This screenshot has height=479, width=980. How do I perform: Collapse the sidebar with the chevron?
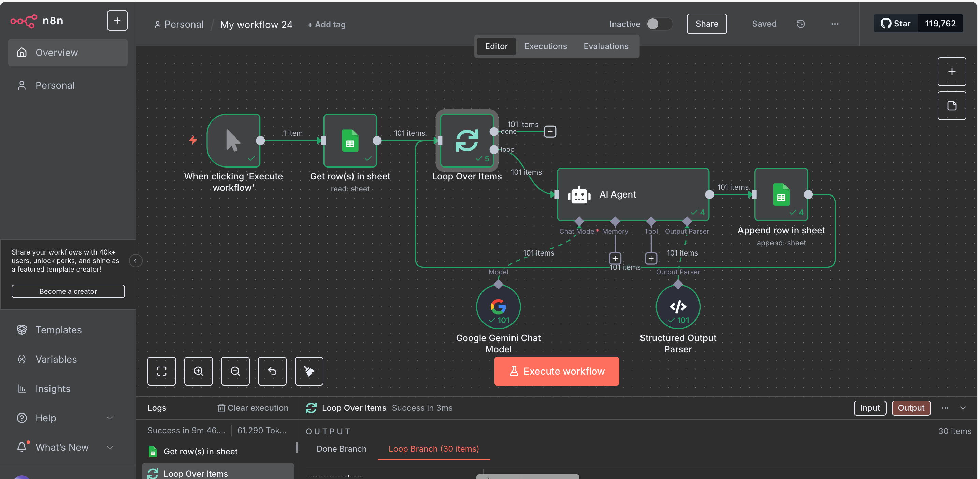135,261
